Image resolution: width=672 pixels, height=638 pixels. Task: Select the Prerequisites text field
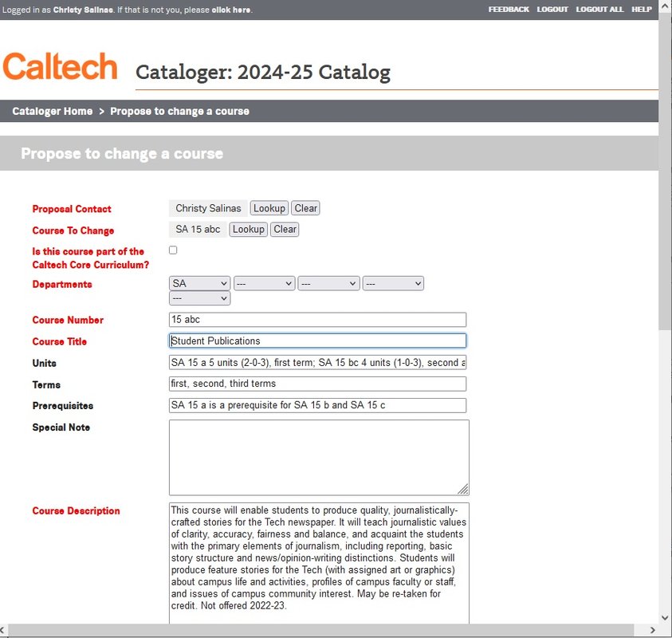click(x=317, y=405)
